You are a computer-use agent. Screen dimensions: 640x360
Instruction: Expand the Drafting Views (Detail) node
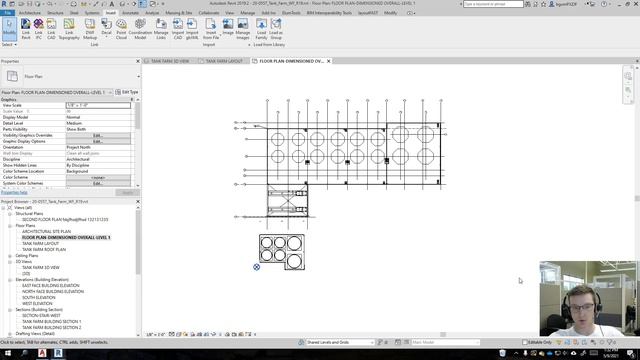coord(10,334)
